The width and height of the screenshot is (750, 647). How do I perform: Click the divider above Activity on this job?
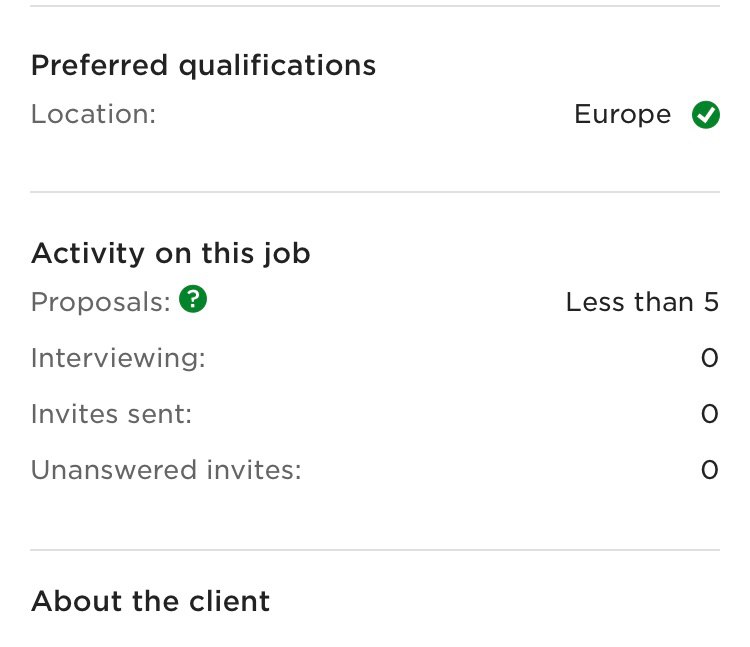(375, 192)
